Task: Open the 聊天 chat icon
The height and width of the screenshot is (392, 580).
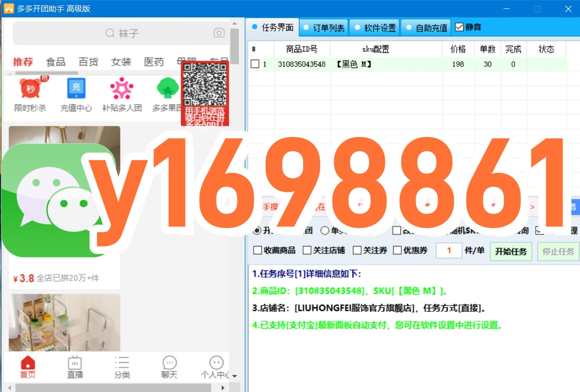Action: 169,363
